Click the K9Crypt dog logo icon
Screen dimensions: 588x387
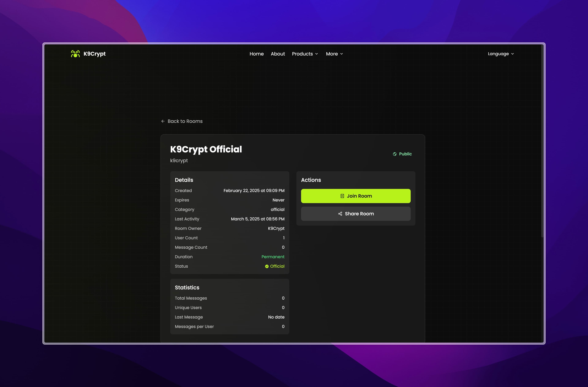[x=75, y=54]
